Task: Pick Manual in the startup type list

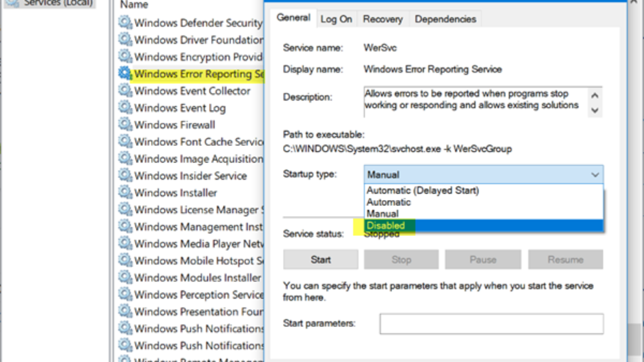Action: 383,214
